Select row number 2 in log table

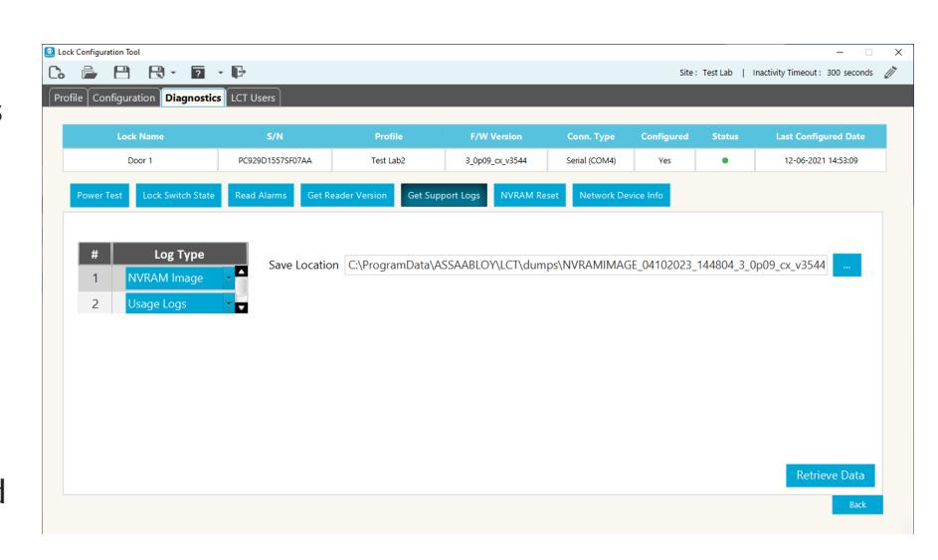pyautogui.click(x=95, y=304)
